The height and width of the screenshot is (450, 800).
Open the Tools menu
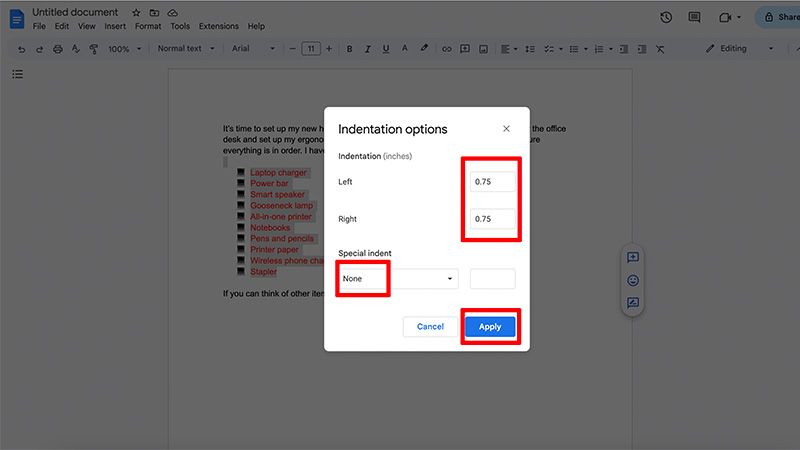click(x=180, y=26)
